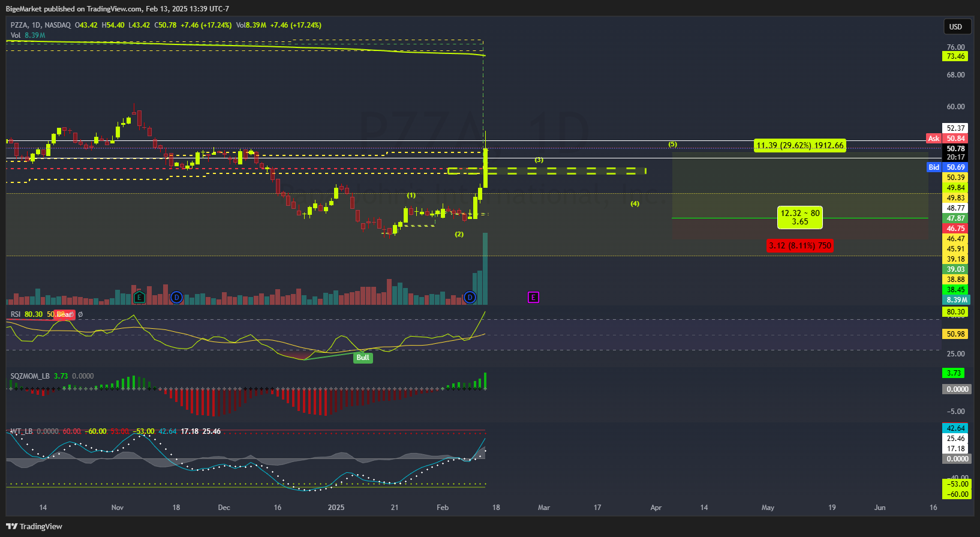Select the SQZMOM_LB indicator legend title
Image resolution: width=980 pixels, height=537 pixels.
click(30, 376)
